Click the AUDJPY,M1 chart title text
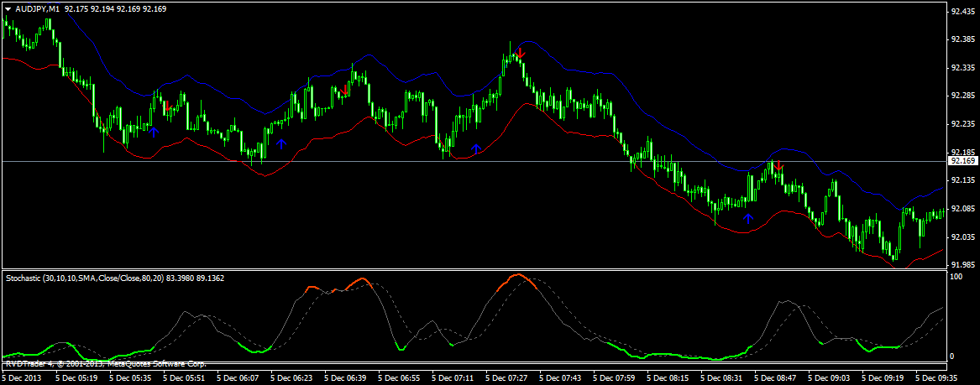 coord(37,8)
